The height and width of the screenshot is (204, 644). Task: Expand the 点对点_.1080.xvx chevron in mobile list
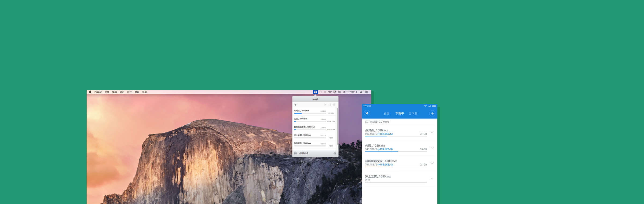(x=432, y=132)
